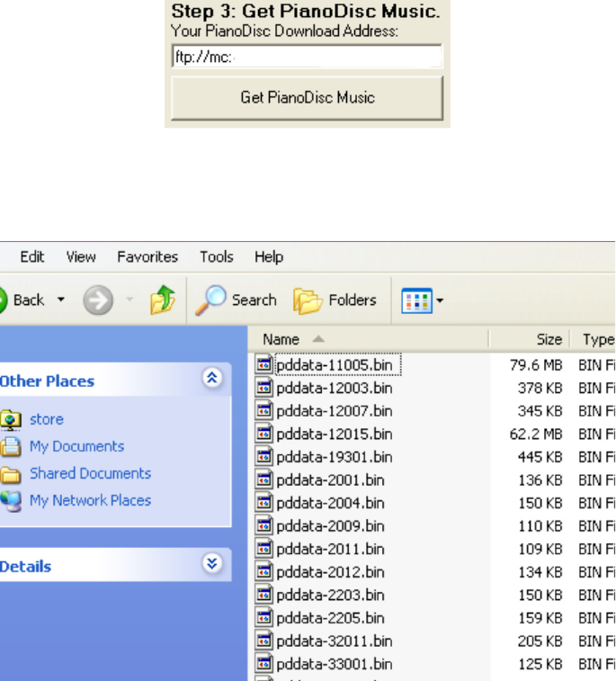This screenshot has height=681, width=616.
Task: Click the file icon of pddata-2205.bin
Action: pos(264,617)
